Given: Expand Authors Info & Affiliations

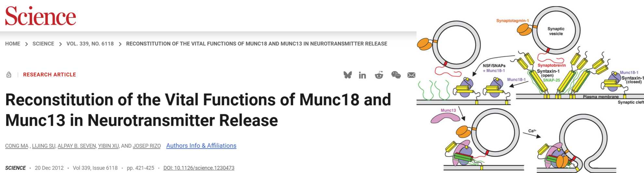Looking at the screenshot, I should pyautogui.click(x=201, y=146).
